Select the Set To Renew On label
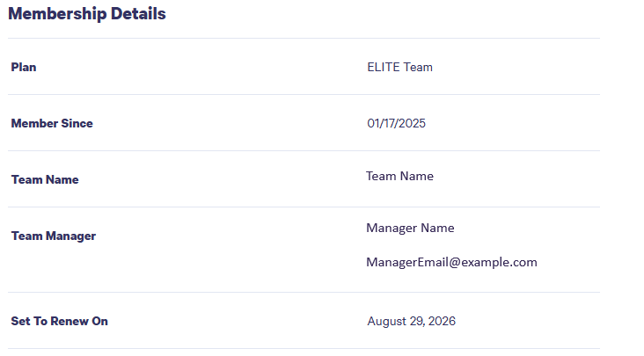The height and width of the screenshot is (356, 644). pos(59,321)
